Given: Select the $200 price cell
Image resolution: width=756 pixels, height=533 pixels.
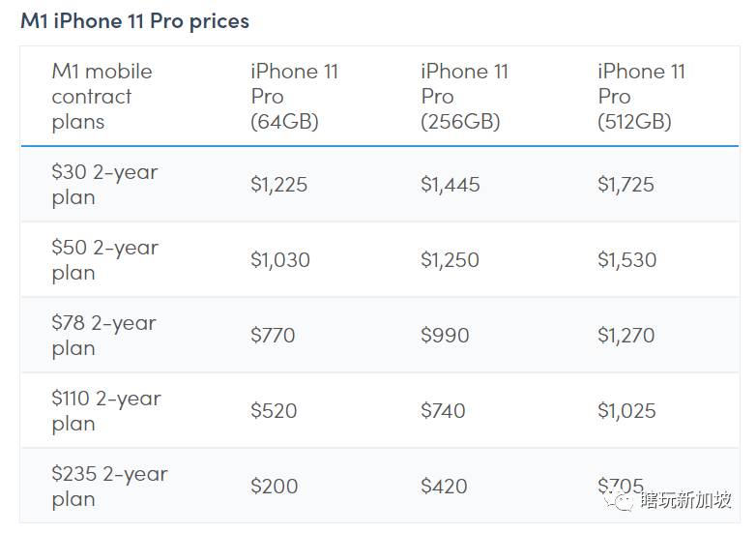Looking at the screenshot, I should (275, 487).
